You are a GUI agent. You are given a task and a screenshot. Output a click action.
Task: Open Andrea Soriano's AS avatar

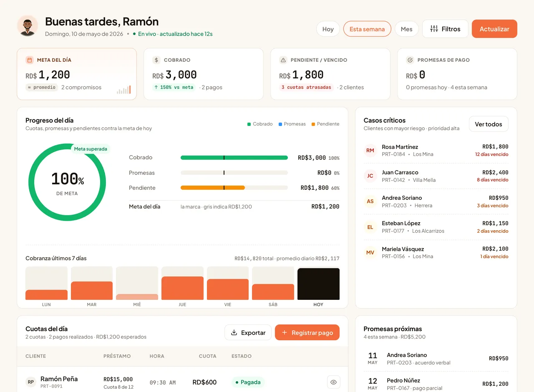pos(370,201)
